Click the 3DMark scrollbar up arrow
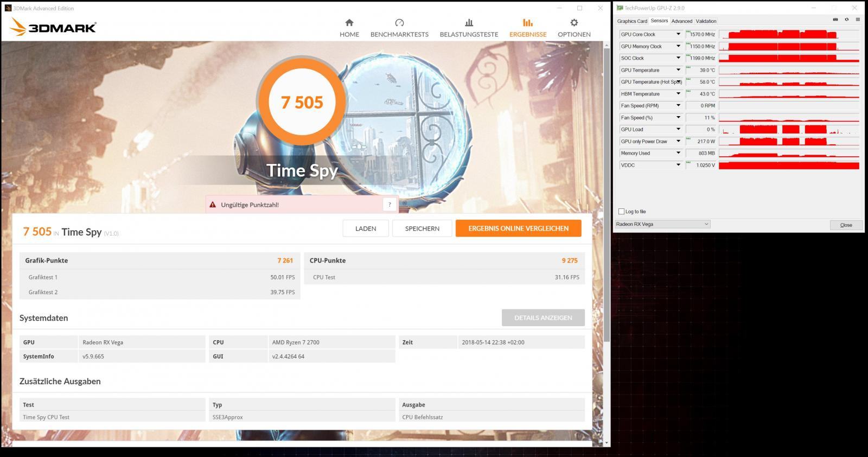The image size is (868, 457). click(607, 45)
